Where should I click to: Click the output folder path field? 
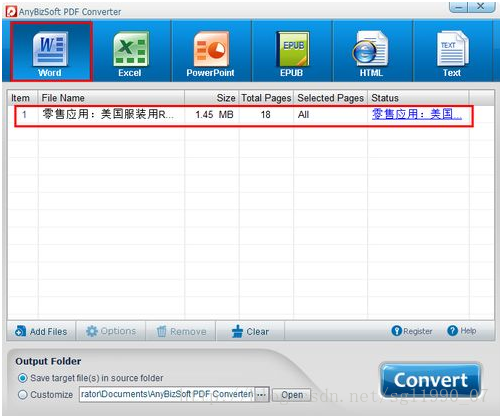[167, 394]
